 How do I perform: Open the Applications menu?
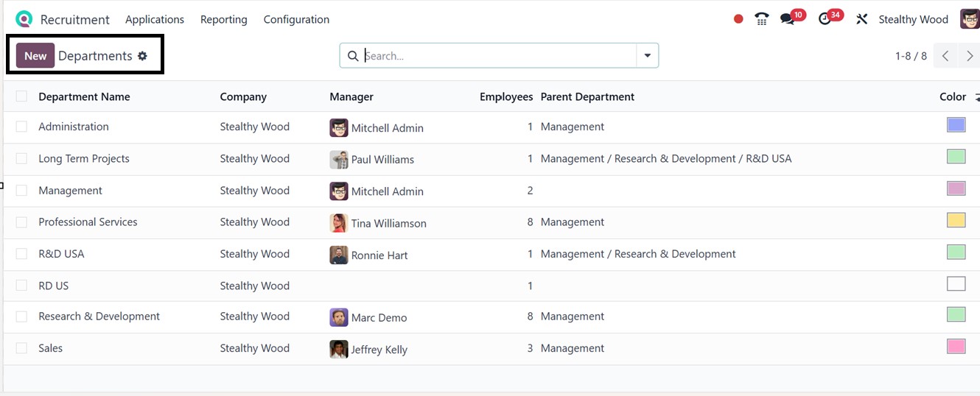(x=155, y=19)
